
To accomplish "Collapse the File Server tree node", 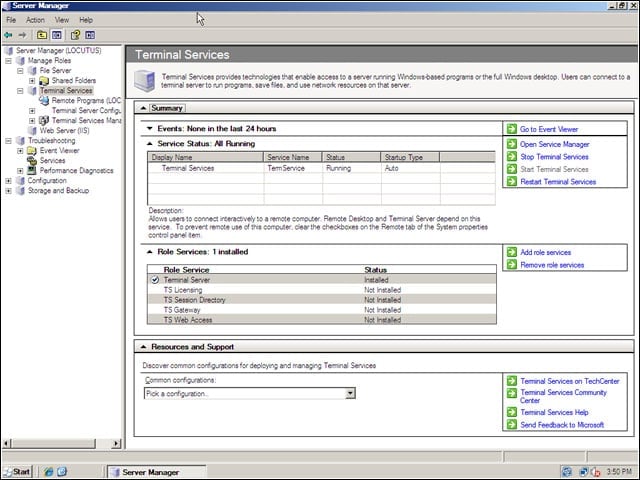I will [x=20, y=71].
